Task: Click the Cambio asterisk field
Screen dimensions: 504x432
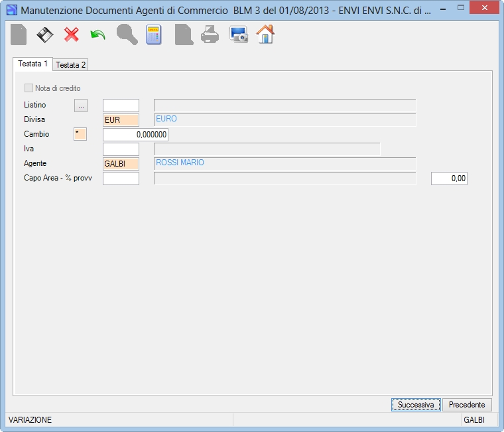Action: tap(80, 134)
